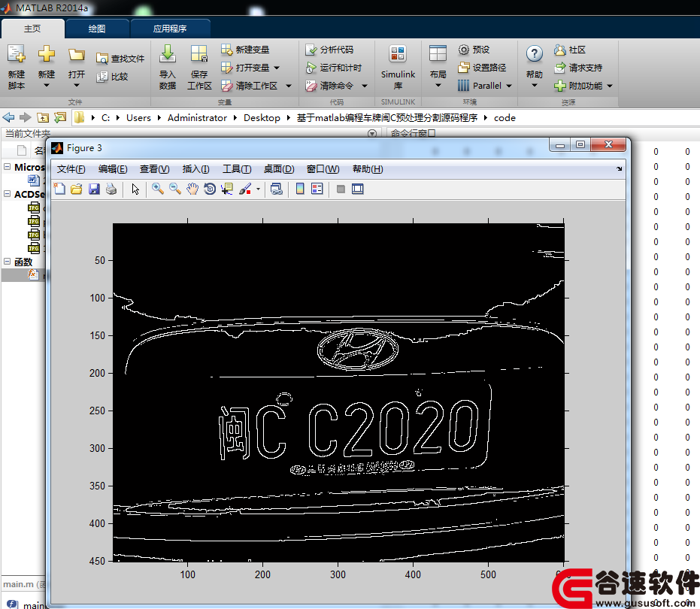
Task: Click Desktop in the folder path
Action: 262,118
